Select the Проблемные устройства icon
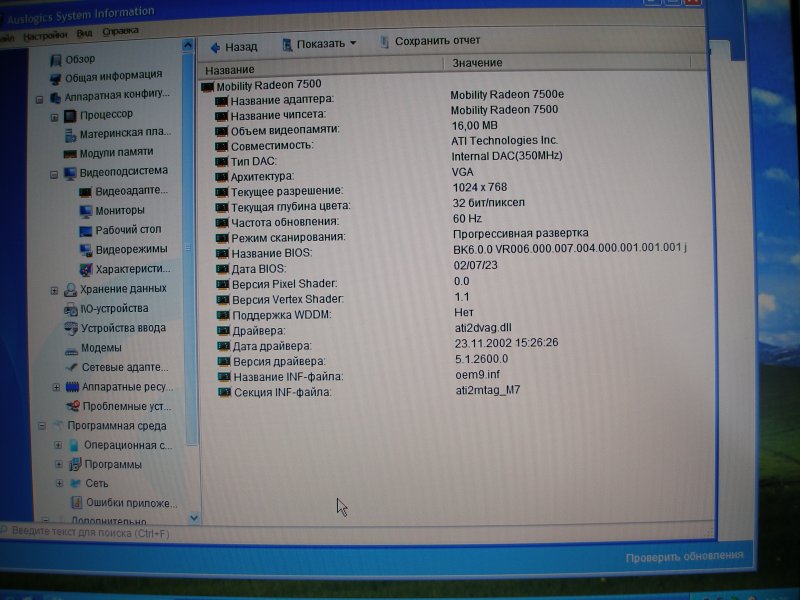 point(73,406)
